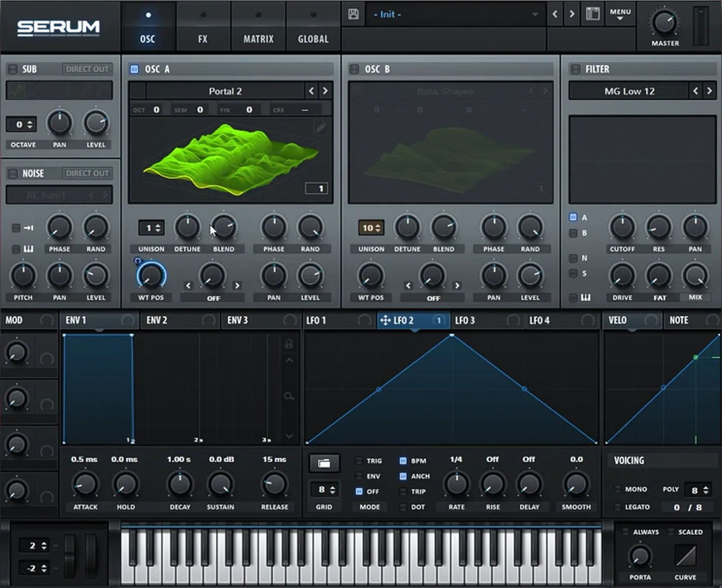
Task: Click the OSC A wavetable frame number box
Action: click(316, 188)
